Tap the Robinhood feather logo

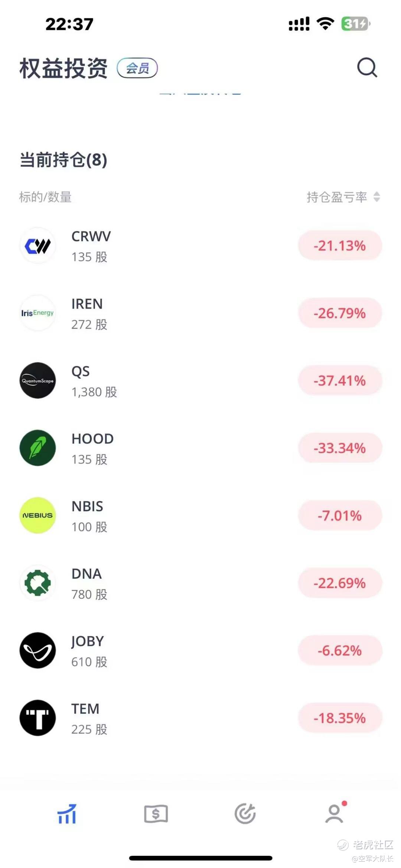[x=38, y=448]
